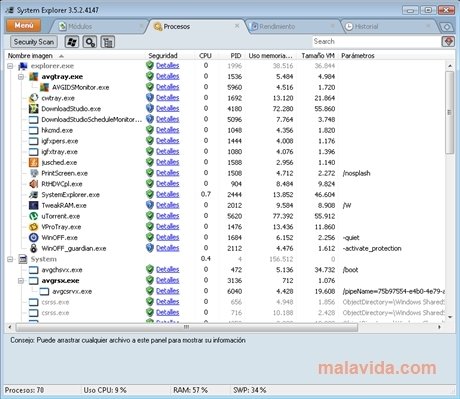The height and width of the screenshot is (399, 460).
Task: Click the RAM: 57 % status entry
Action: (x=190, y=390)
